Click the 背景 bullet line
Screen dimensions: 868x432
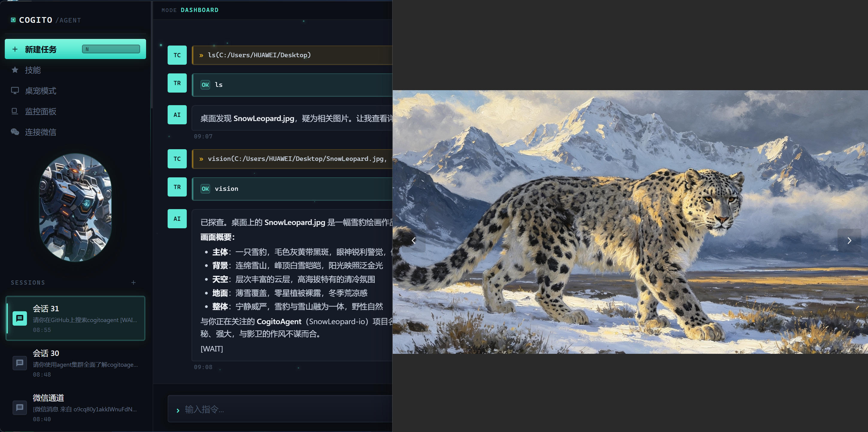tap(298, 265)
